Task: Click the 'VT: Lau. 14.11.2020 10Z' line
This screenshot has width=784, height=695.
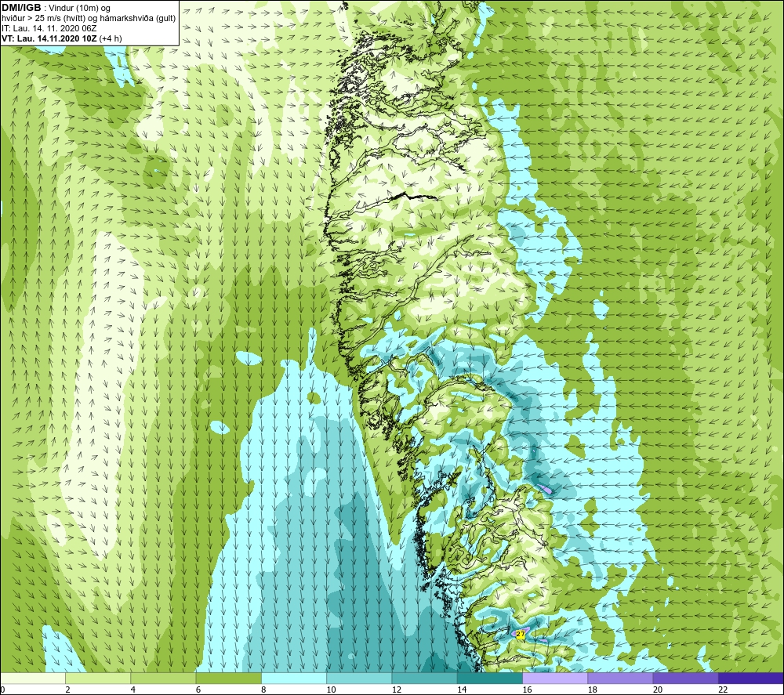Action: [49, 38]
